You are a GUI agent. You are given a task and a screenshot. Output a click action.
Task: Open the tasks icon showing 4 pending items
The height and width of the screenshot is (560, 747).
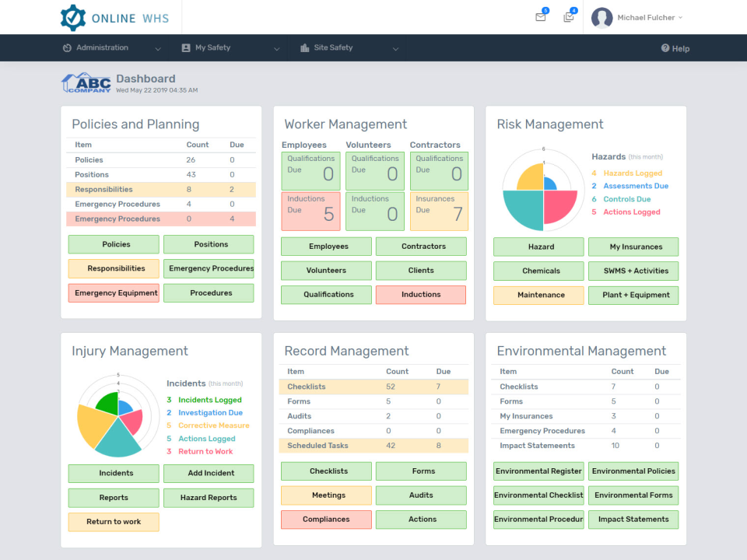point(569,17)
